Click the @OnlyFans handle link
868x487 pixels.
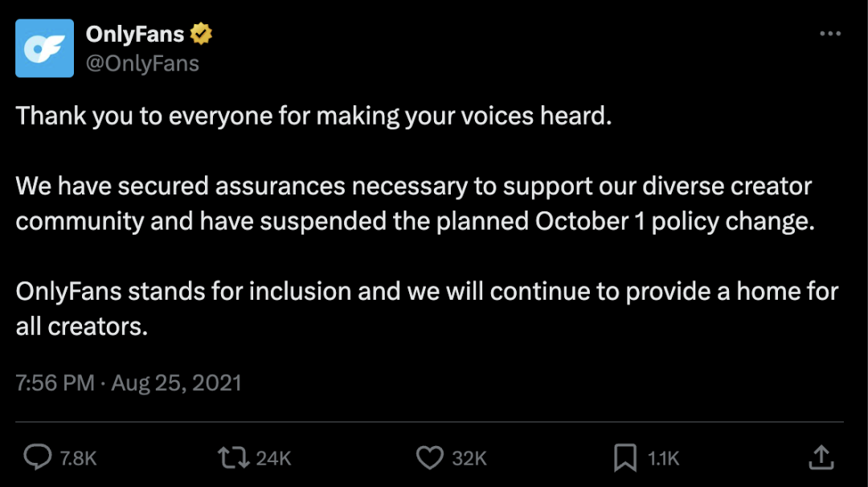[143, 63]
